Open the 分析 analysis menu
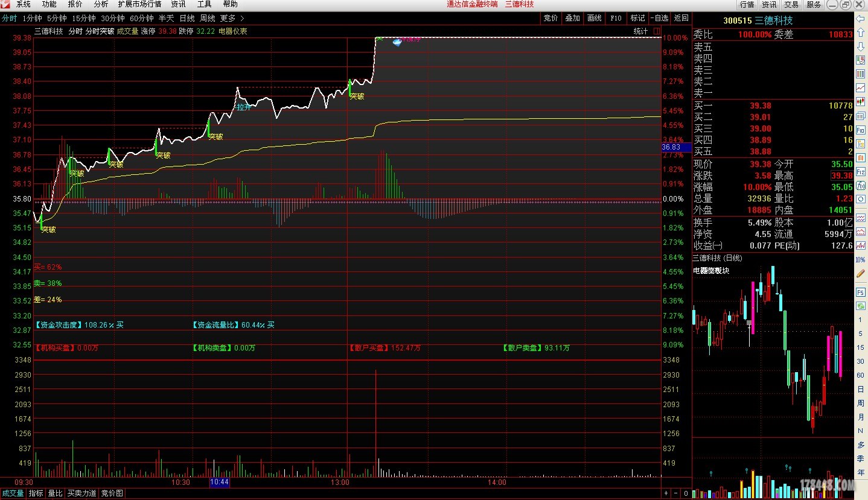The image size is (868, 500). pyautogui.click(x=101, y=4)
